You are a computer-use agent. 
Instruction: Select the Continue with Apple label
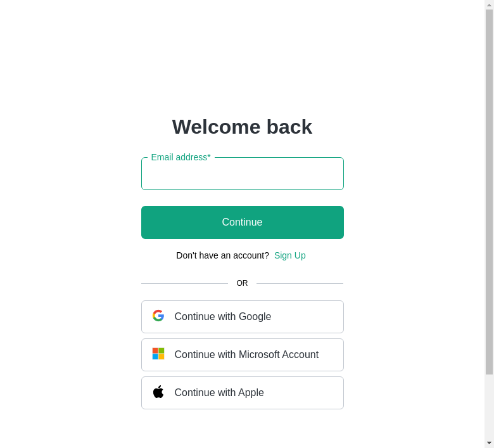pyautogui.click(x=219, y=392)
